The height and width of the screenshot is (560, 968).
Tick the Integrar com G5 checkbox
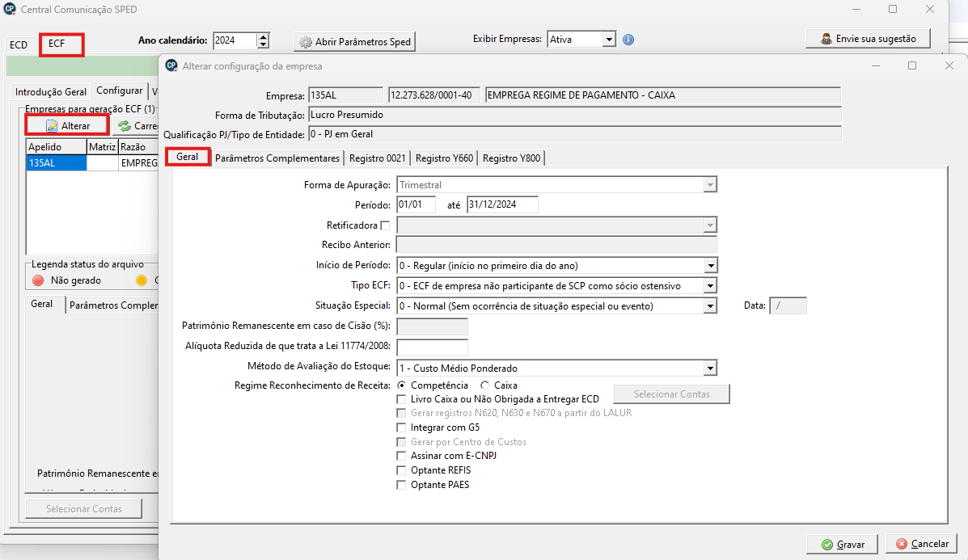tap(401, 427)
